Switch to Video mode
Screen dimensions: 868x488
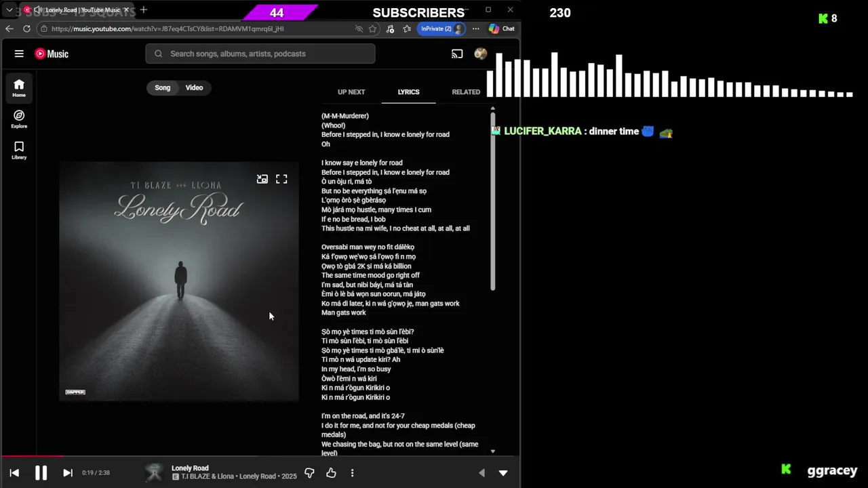click(195, 87)
